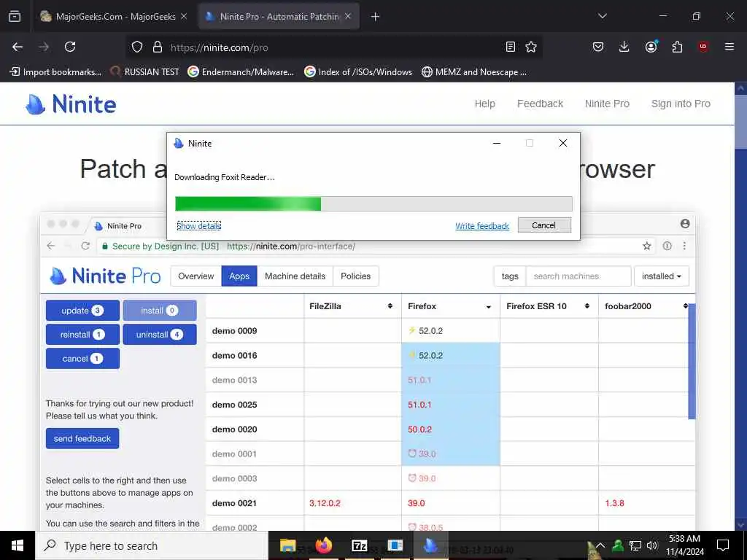Click the tracking protection shield icon
The width and height of the screenshot is (747, 560).
[x=137, y=47]
